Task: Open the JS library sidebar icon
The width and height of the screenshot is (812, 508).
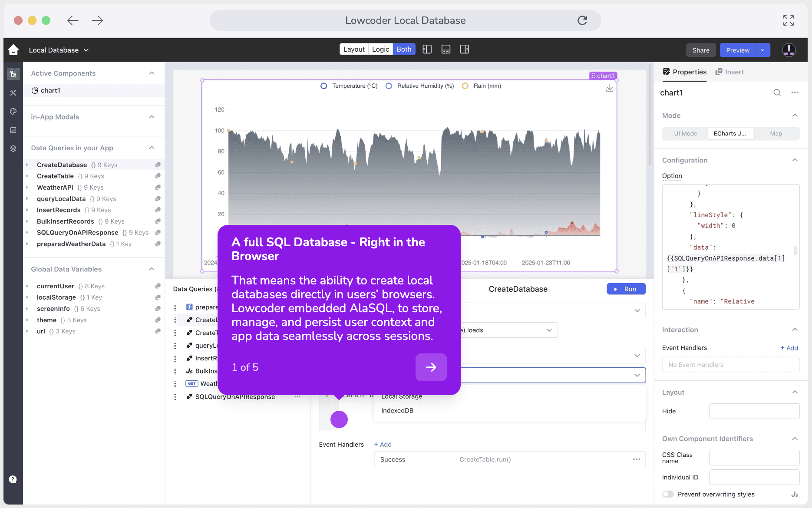Action: tap(13, 130)
